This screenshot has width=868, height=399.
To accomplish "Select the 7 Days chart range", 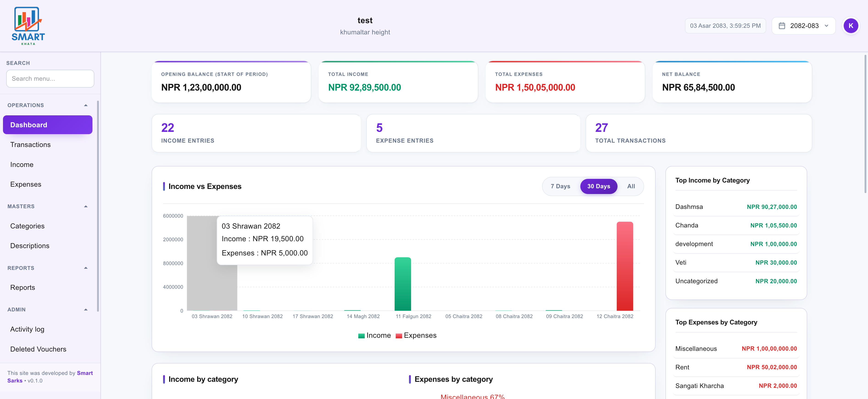I will click(x=560, y=186).
